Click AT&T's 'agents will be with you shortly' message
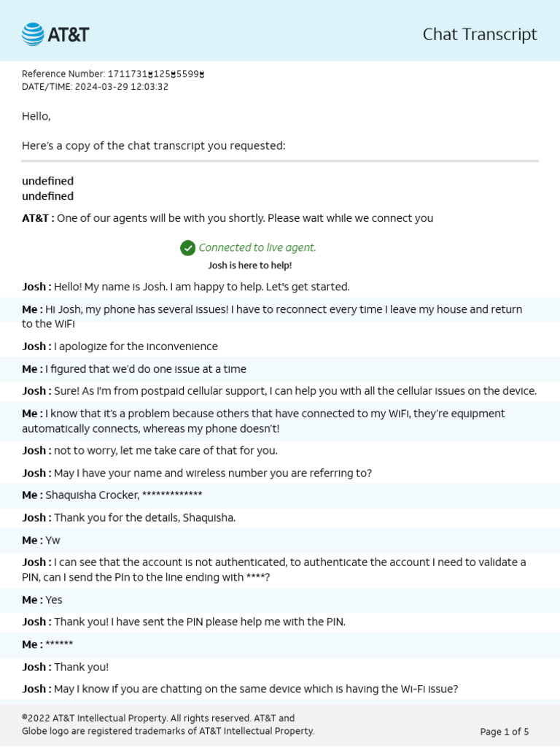The width and height of the screenshot is (560, 747). coord(227,218)
